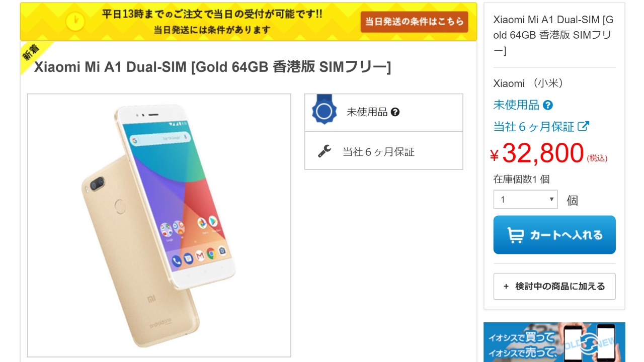This screenshot has width=644, height=362.
Task: Open the quantity dropdown
Action: tap(525, 200)
